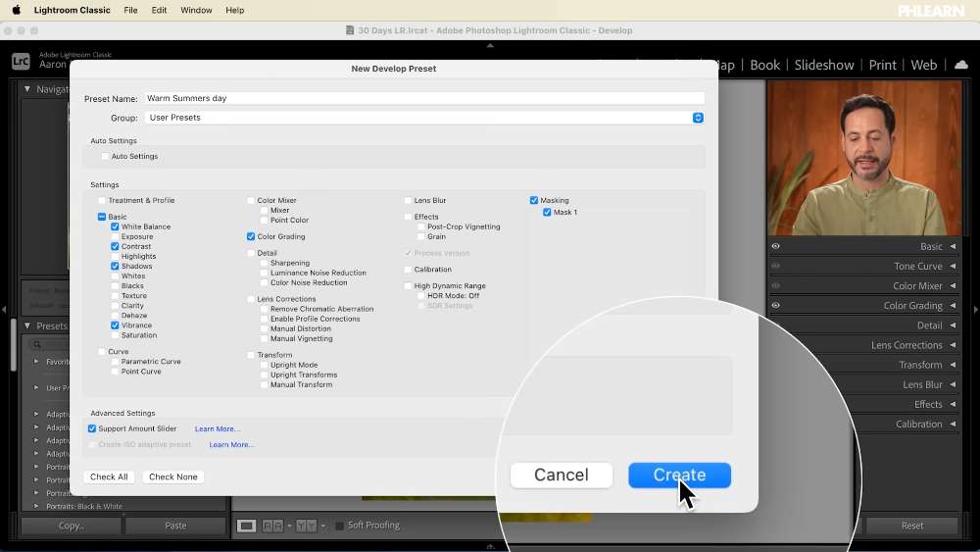The image size is (980, 552).
Task: Click the Copy... button
Action: pos(72,526)
